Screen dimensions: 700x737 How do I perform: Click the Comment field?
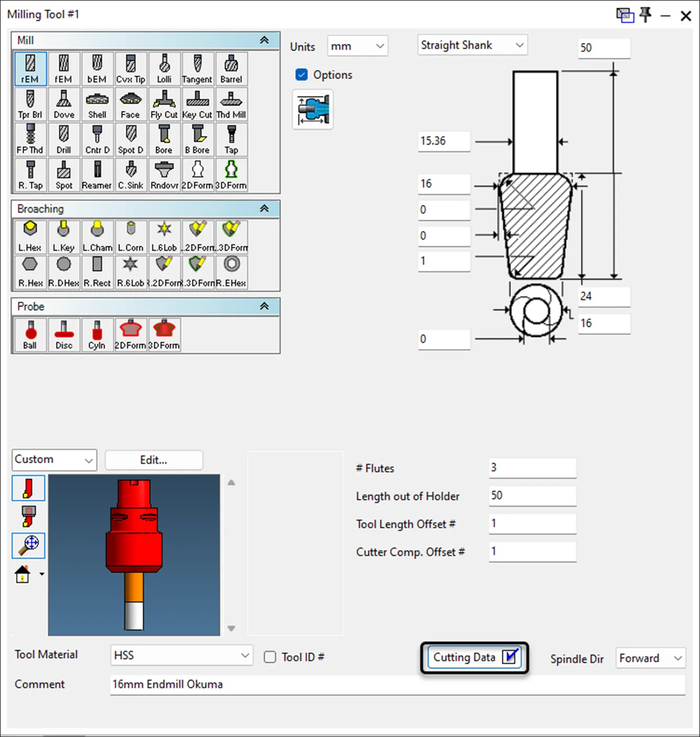(x=398, y=685)
